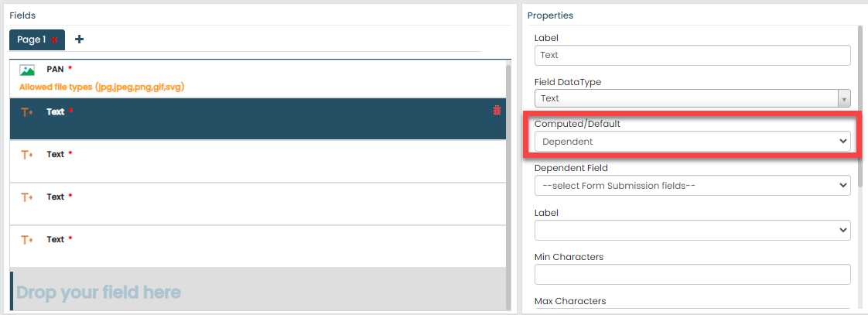Open the Computed/Default dropdown
Image resolution: width=868 pixels, height=315 pixels.
(692, 142)
